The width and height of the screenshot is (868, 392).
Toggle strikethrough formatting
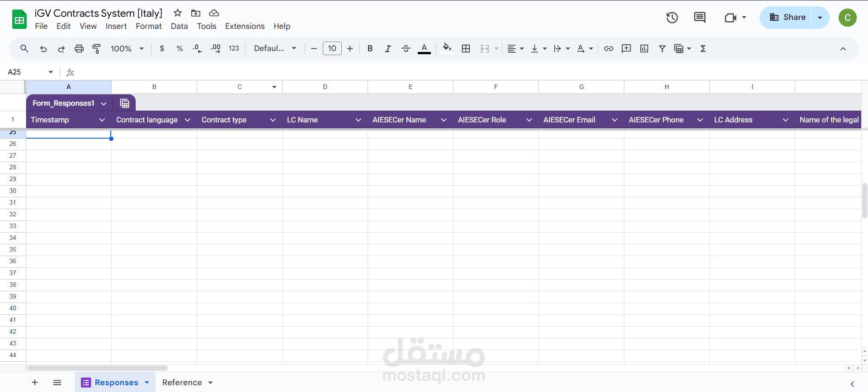tap(406, 49)
